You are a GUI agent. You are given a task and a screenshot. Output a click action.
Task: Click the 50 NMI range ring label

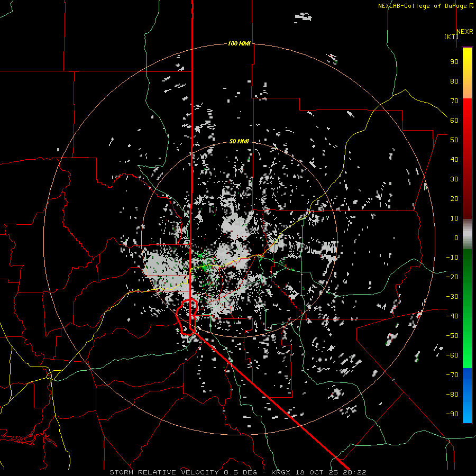pos(239,141)
